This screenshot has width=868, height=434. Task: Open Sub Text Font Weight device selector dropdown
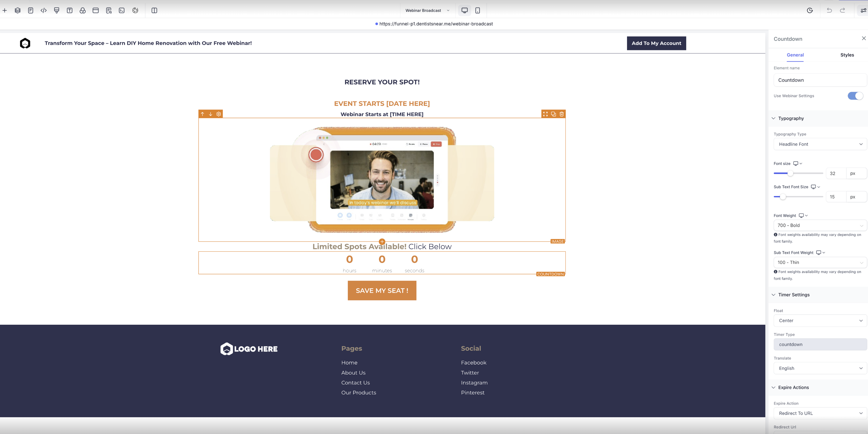point(821,253)
